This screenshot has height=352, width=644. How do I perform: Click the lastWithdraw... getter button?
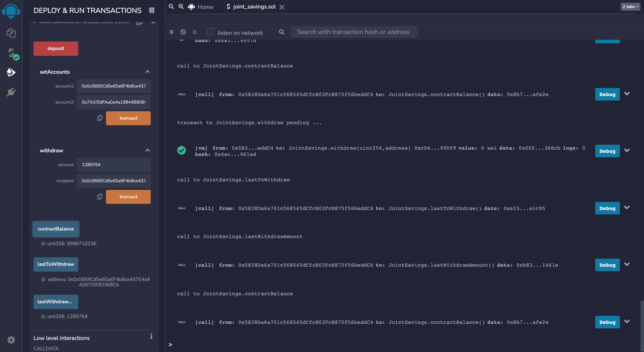point(56,302)
